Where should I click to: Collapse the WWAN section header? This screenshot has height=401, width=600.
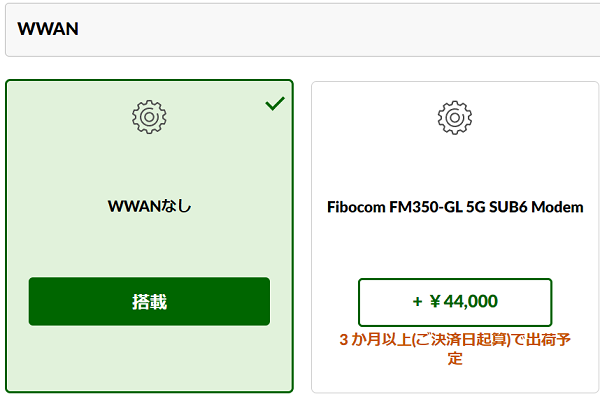(x=302, y=29)
